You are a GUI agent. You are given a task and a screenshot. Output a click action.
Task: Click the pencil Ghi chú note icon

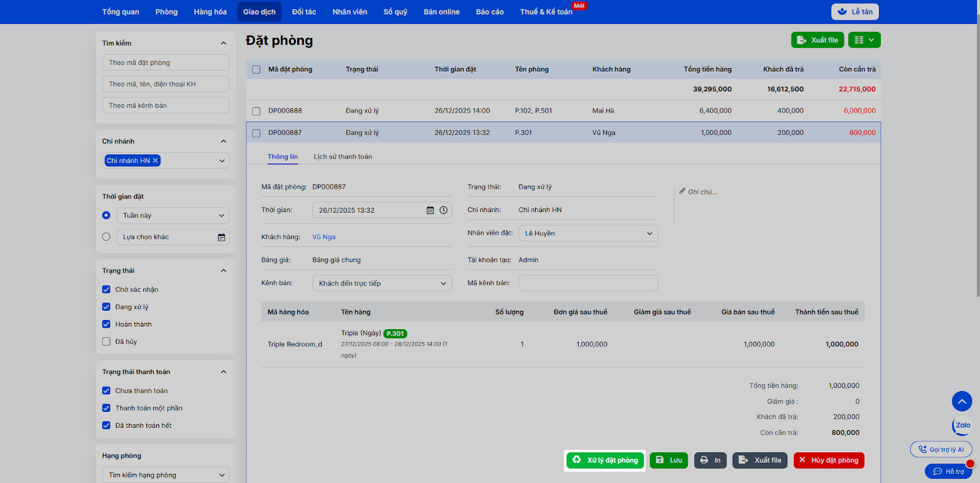point(682,191)
